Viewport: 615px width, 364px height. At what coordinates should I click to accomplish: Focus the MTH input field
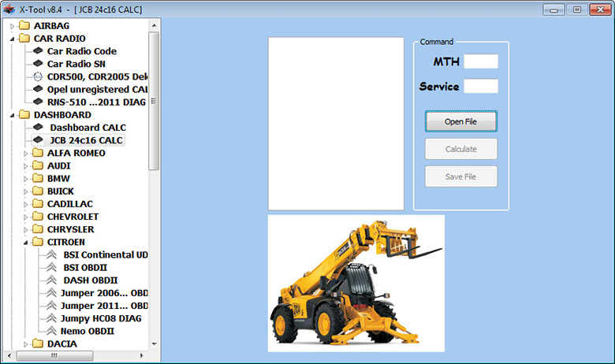pos(480,61)
